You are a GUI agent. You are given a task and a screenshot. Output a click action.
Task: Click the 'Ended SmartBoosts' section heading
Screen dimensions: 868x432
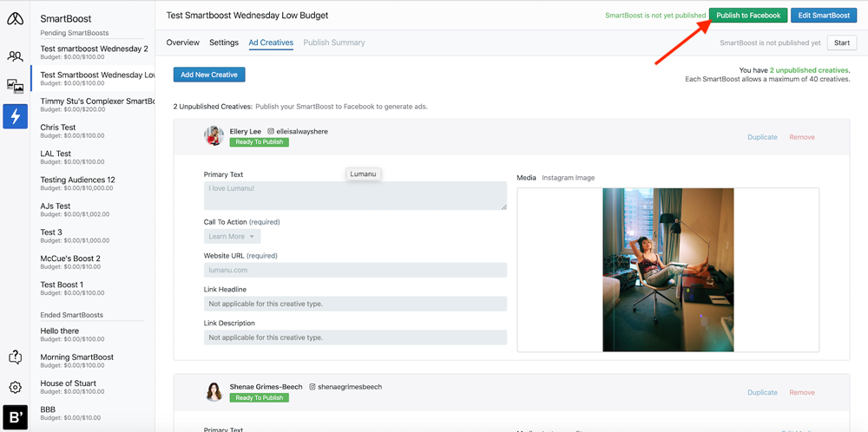[72, 315]
